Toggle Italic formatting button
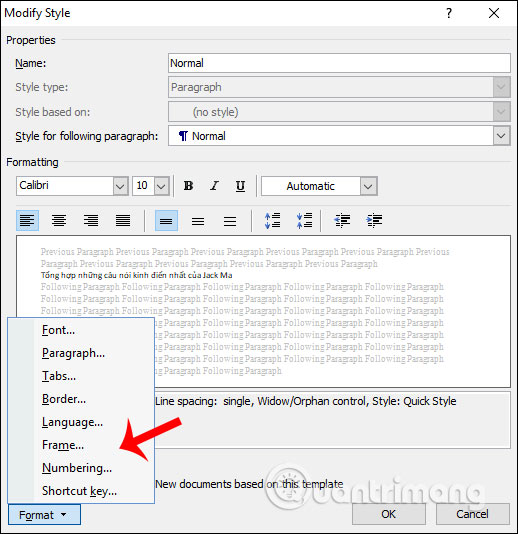The height and width of the screenshot is (534, 518). click(214, 186)
